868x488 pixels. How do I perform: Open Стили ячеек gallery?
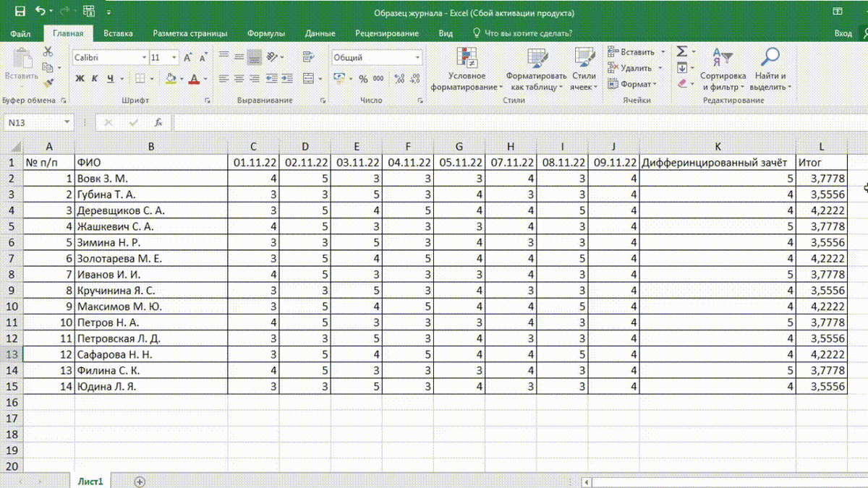pos(584,69)
